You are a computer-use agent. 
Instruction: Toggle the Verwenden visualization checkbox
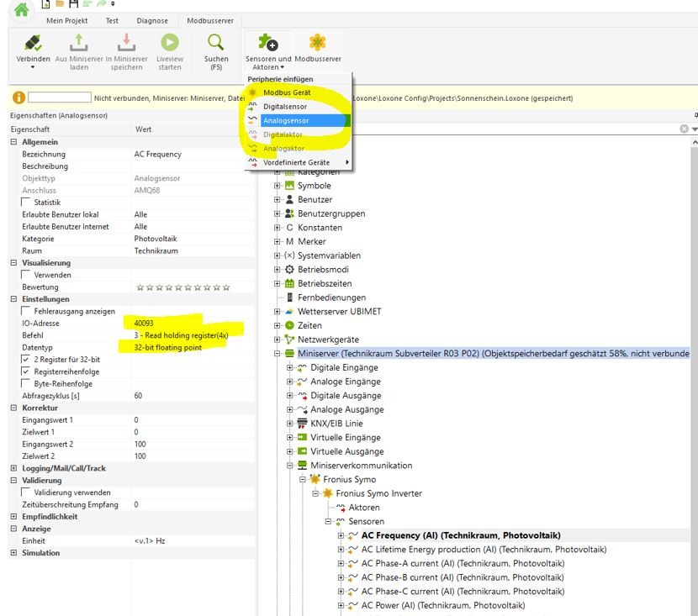[26, 275]
